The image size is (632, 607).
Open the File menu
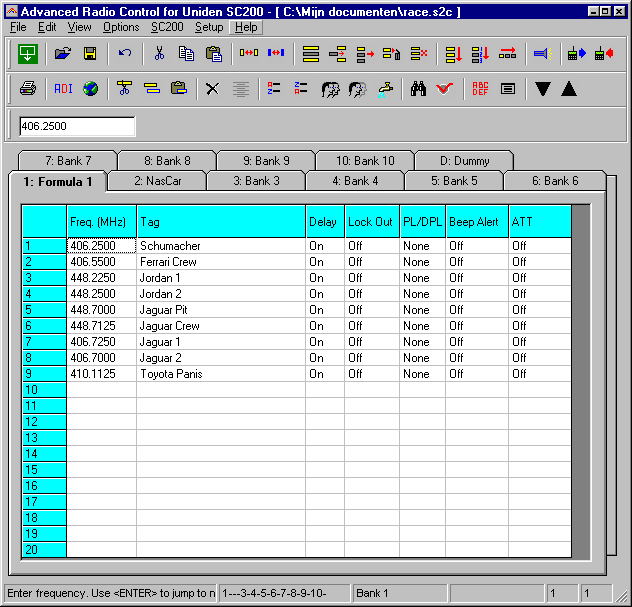pyautogui.click(x=18, y=27)
